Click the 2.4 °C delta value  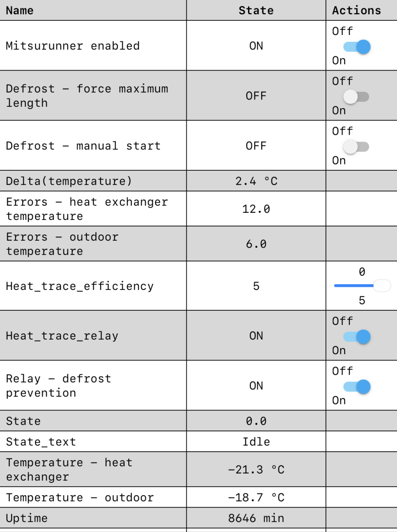256,181
